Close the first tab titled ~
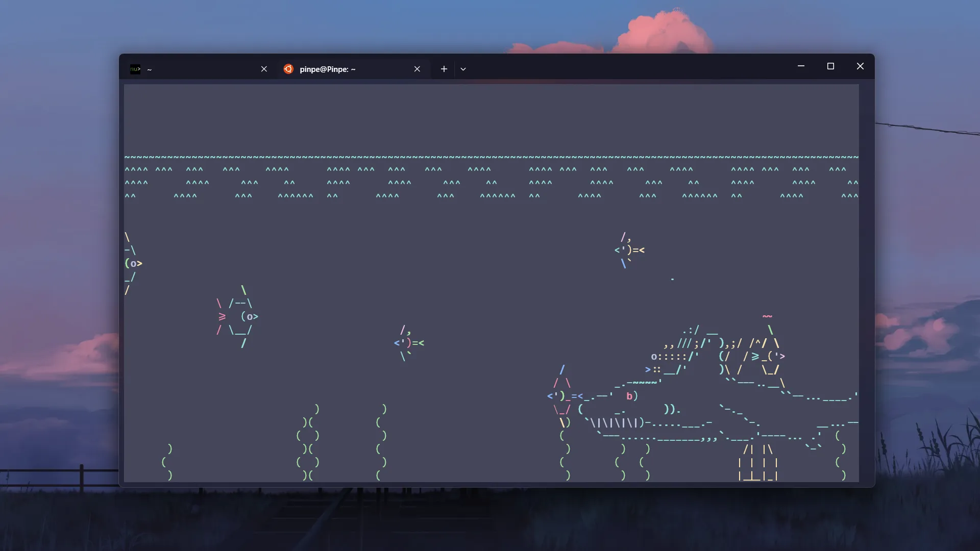This screenshot has height=551, width=980. click(264, 69)
